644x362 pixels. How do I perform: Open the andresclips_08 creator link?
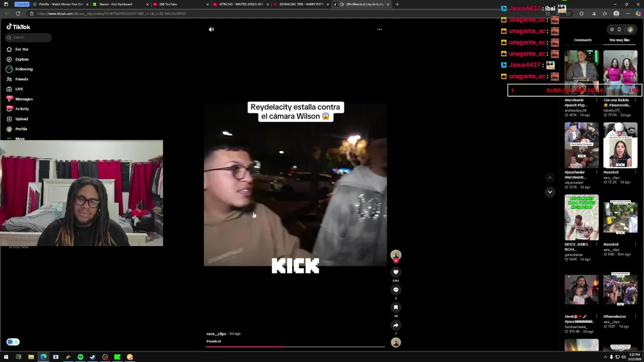point(576,111)
